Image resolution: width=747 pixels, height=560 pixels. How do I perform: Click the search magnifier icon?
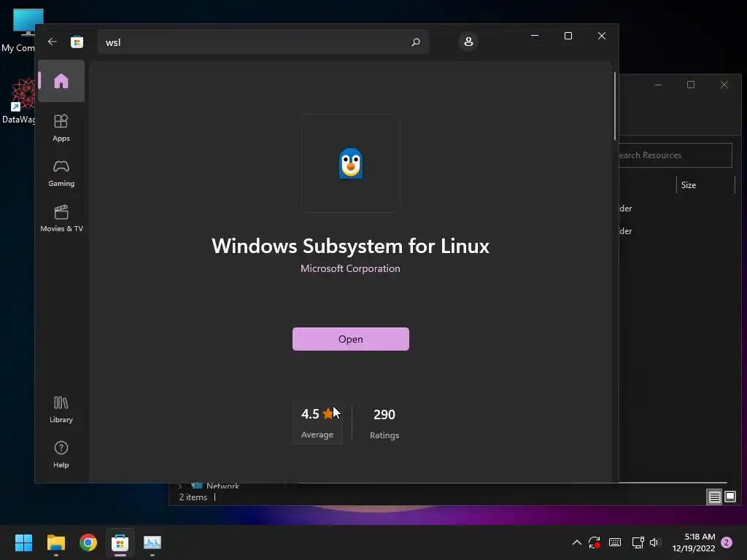[415, 42]
